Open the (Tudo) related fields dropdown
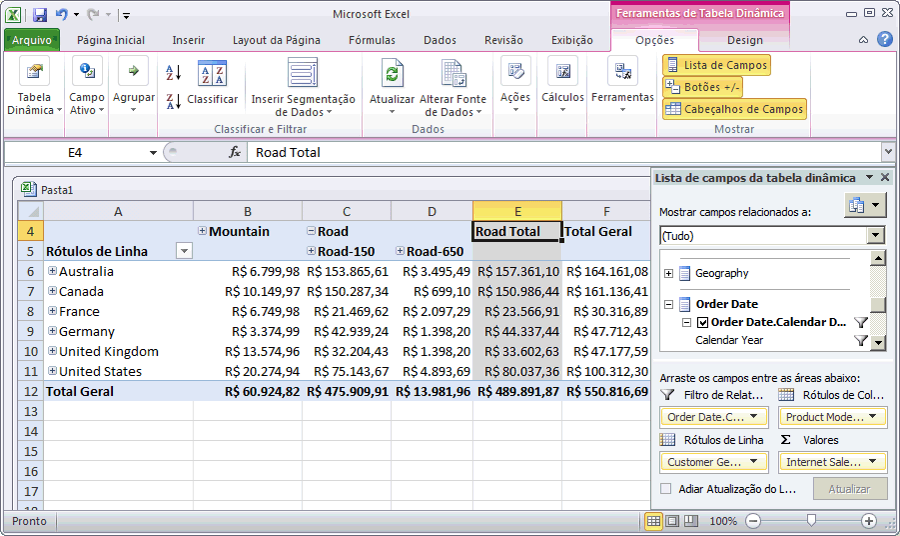 (875, 236)
